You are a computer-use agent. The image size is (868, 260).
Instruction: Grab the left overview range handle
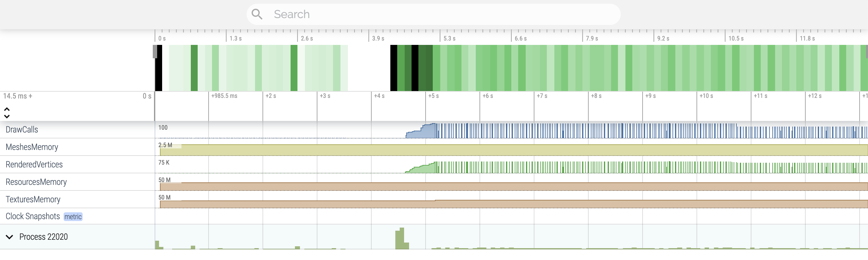(x=155, y=52)
